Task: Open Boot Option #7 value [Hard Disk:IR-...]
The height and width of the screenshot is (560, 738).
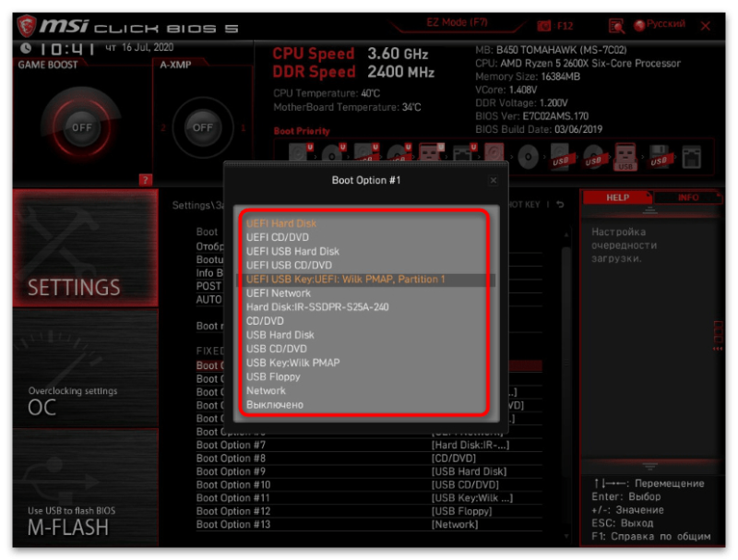Action: [x=470, y=445]
